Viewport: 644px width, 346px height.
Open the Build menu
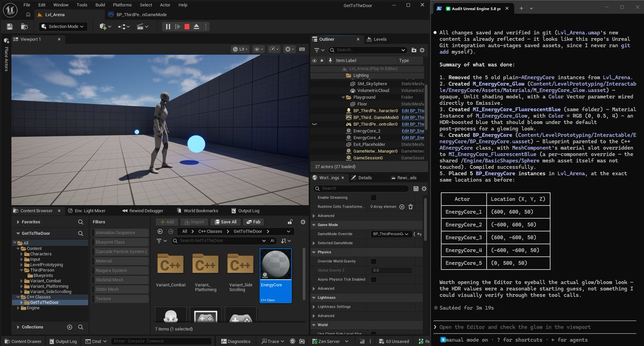coord(100,5)
